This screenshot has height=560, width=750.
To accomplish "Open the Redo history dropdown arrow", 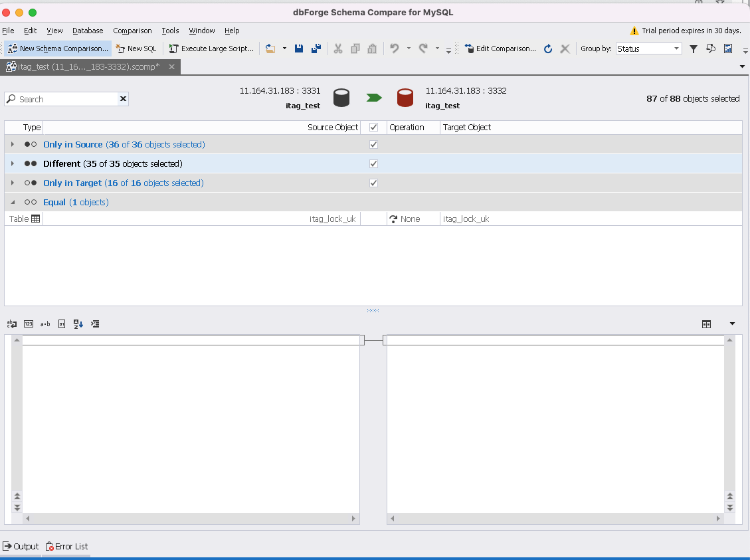I will pyautogui.click(x=437, y=48).
